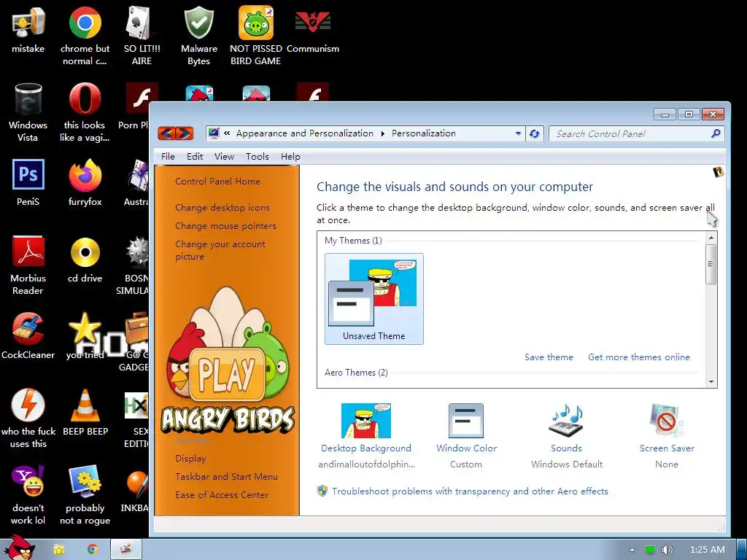Click the Forward navigation arrow

[x=185, y=133]
